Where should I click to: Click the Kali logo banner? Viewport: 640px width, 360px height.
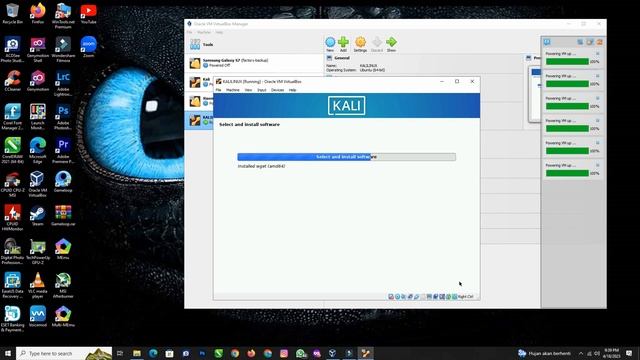click(x=347, y=106)
